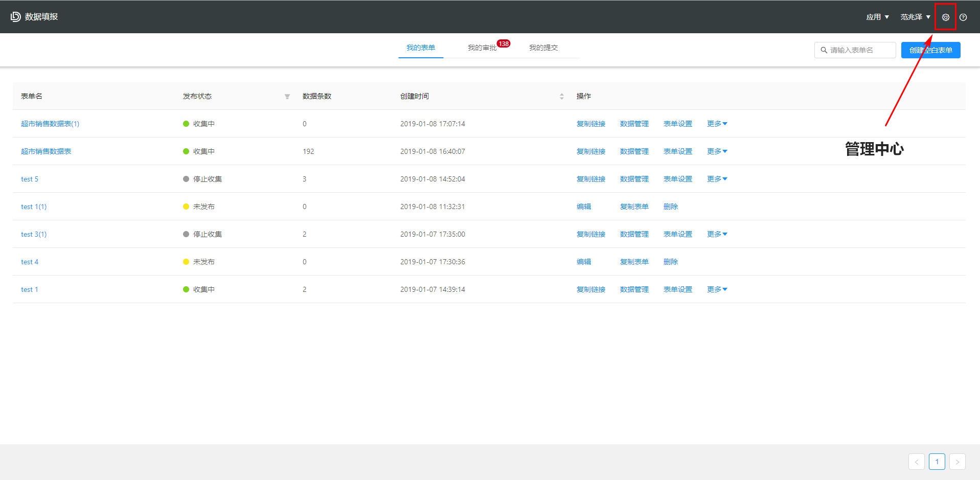Click 复制链接 for 超市销售数据表 with 192 records
Image resolution: width=980 pixels, height=480 pixels.
591,151
